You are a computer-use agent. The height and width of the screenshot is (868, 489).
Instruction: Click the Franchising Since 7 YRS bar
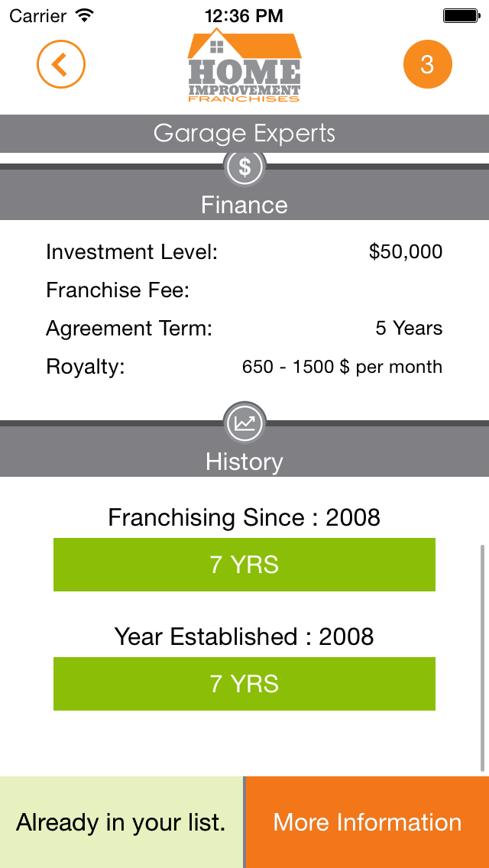244,565
